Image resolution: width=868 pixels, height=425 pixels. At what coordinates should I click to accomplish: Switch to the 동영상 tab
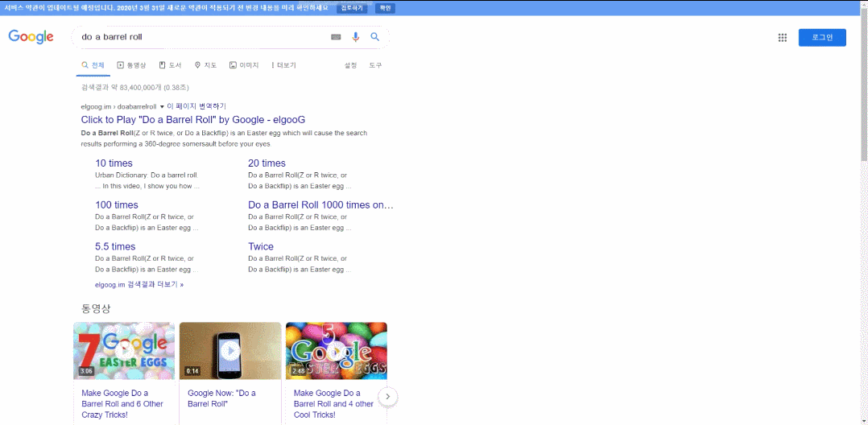pos(132,65)
